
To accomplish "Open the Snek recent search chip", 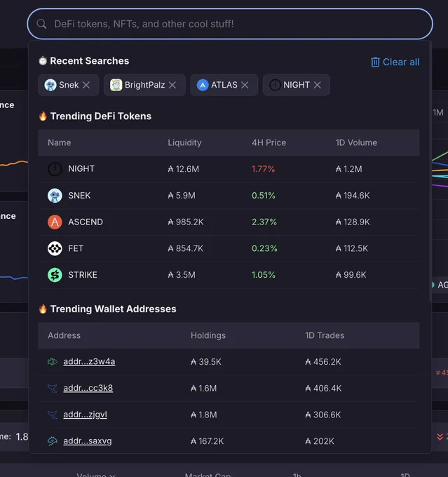I will pos(69,85).
